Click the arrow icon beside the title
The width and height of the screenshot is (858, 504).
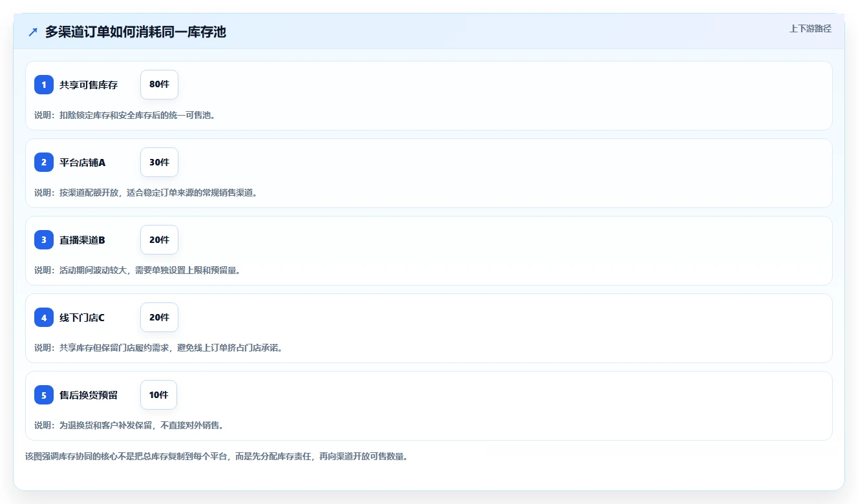(x=33, y=32)
